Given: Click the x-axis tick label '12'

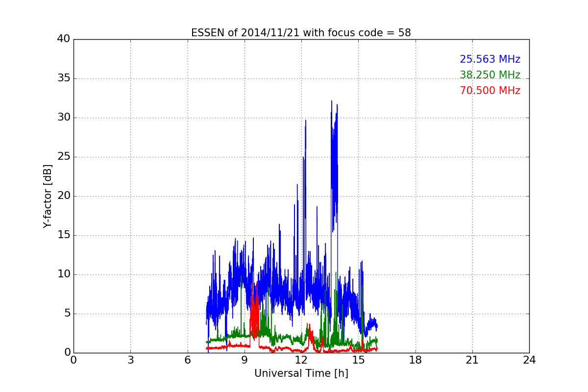Looking at the screenshot, I should [x=301, y=360].
